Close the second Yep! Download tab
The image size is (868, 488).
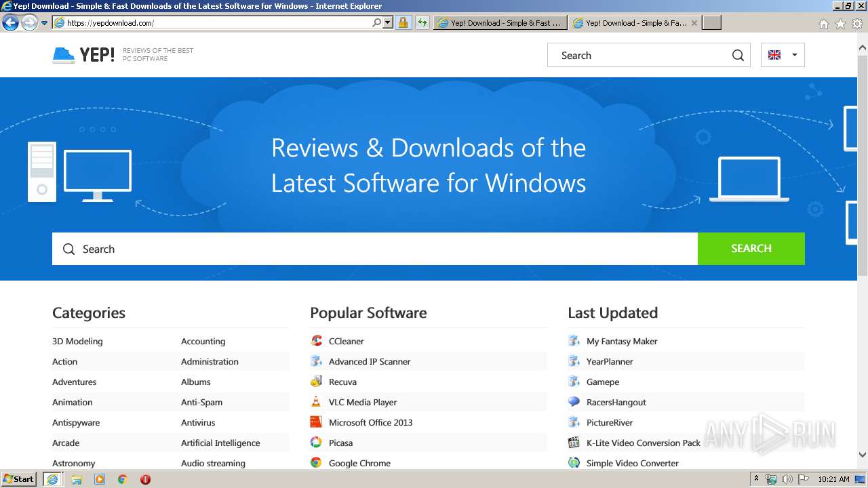[694, 23]
